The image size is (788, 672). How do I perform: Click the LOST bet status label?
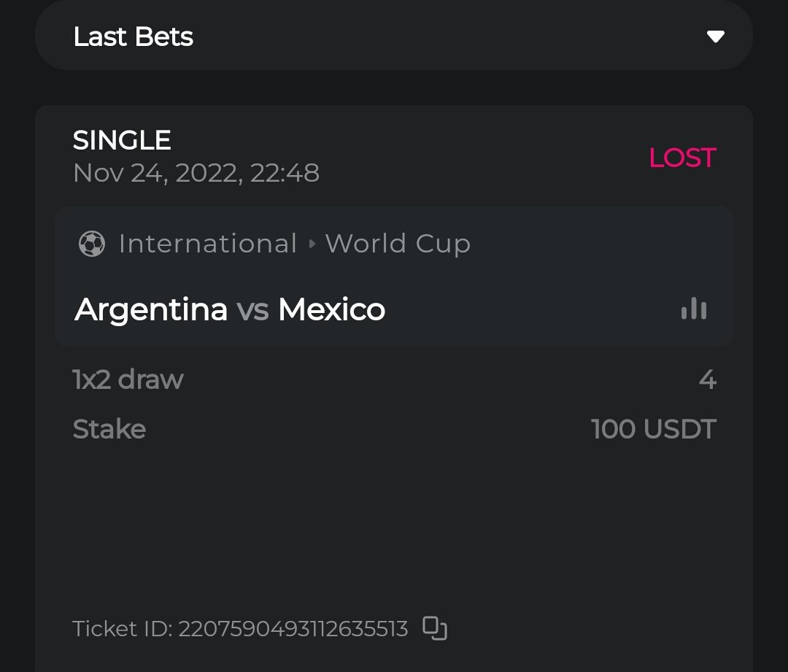point(682,158)
